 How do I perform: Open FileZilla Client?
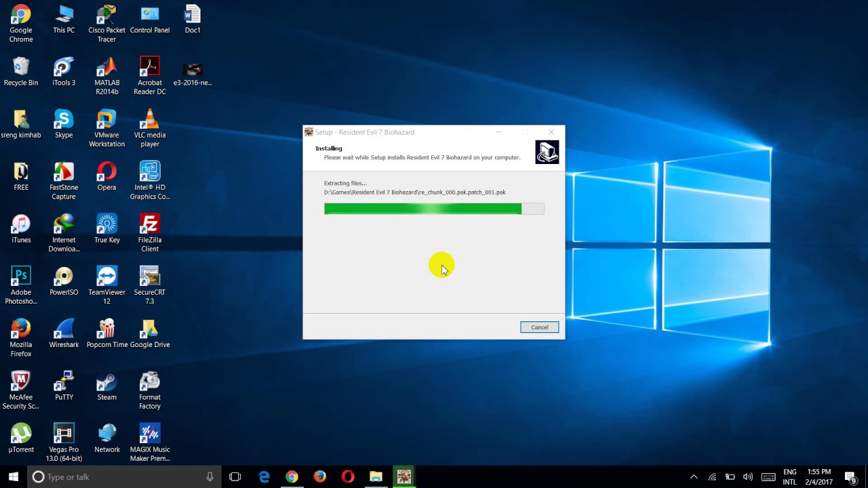[149, 224]
